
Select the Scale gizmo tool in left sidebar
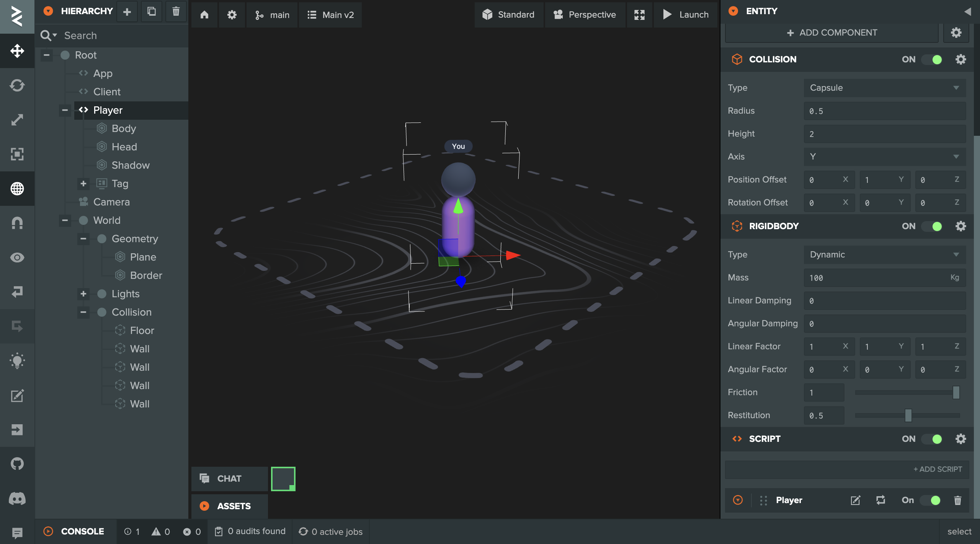click(17, 119)
